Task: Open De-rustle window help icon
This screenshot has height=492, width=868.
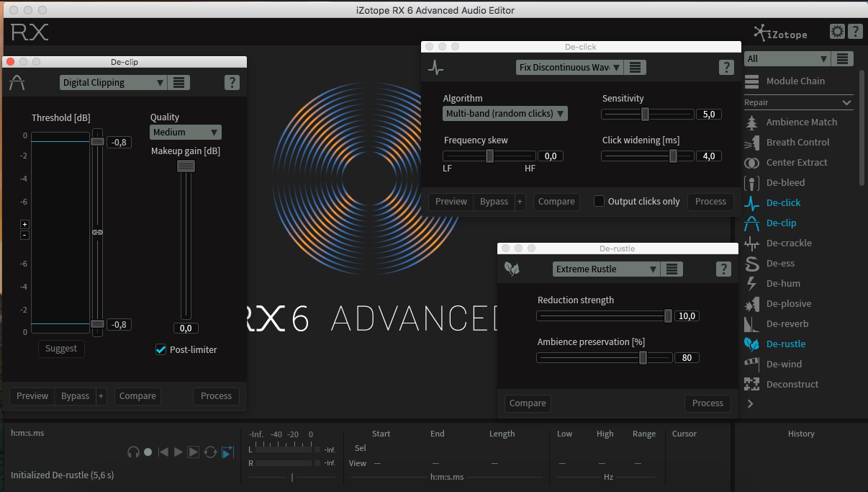Action: point(723,269)
